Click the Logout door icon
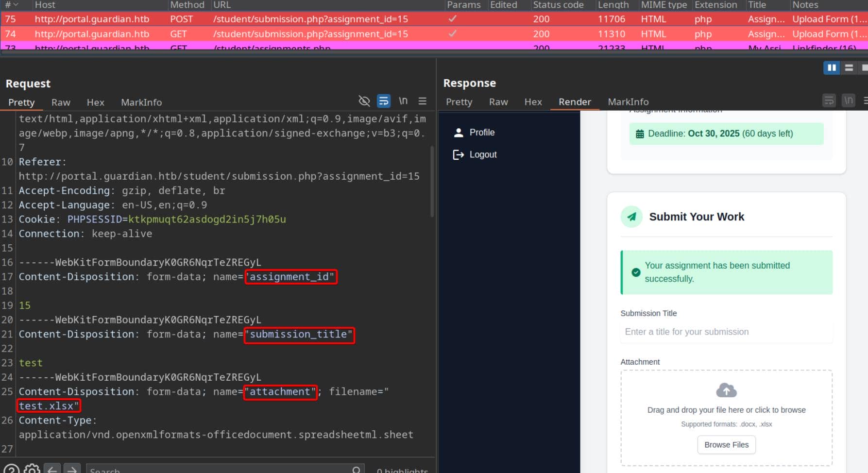868x473 pixels. pos(459,154)
